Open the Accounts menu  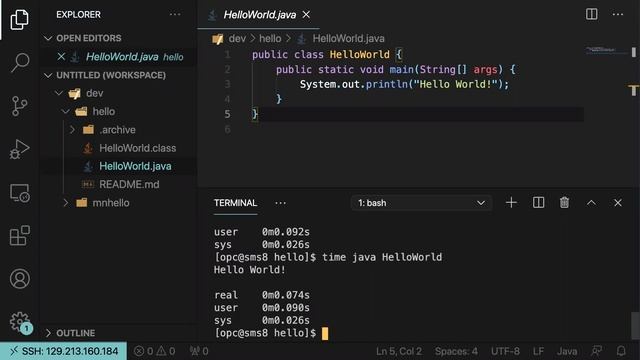point(20,279)
